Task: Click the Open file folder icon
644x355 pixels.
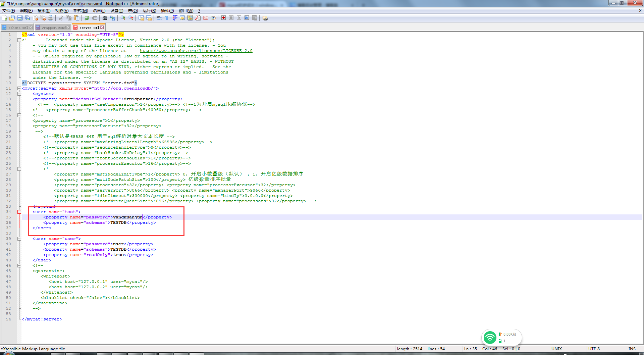Action: pos(12,18)
